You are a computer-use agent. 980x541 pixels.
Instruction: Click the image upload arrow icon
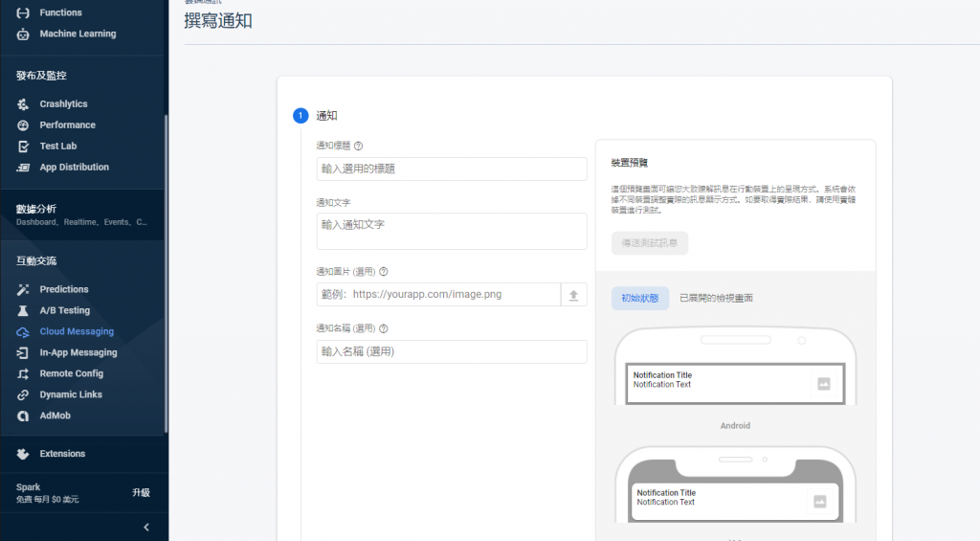(574, 295)
